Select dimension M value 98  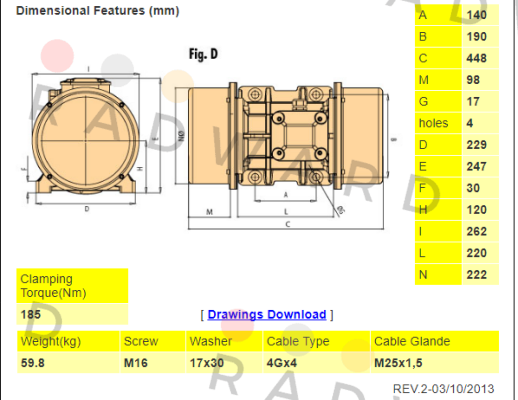(x=473, y=80)
